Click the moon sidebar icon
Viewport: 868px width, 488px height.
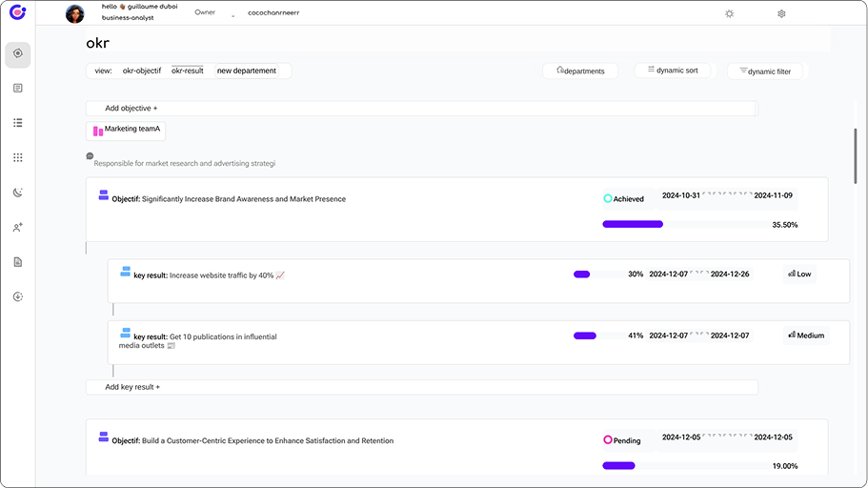pyautogui.click(x=18, y=193)
